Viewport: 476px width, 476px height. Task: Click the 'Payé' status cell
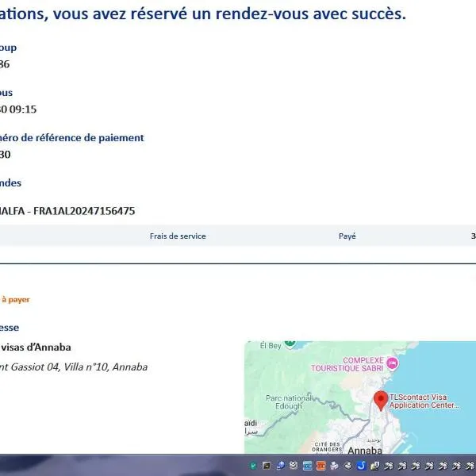[347, 236]
